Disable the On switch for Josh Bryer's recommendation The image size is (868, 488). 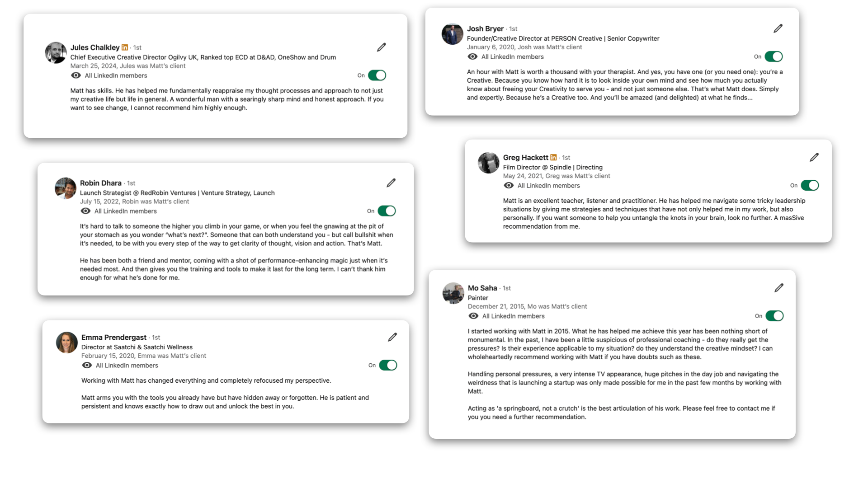[x=774, y=56]
